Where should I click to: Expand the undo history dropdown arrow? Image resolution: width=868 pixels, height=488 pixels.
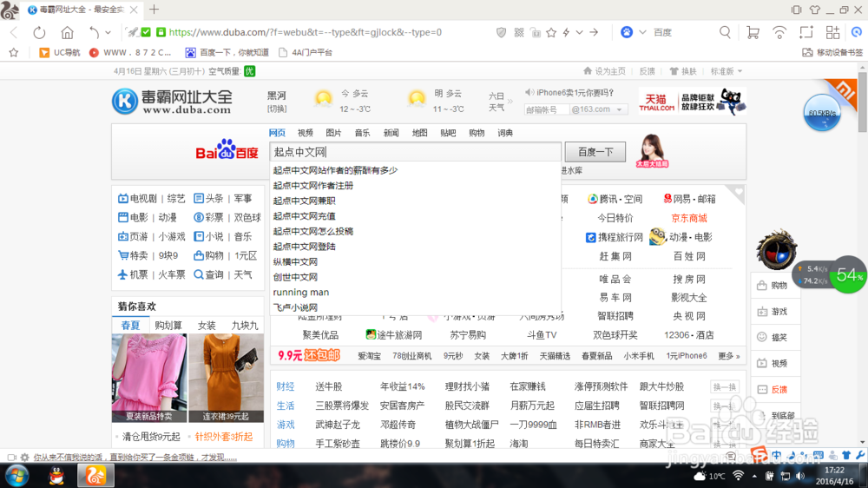pos(108,33)
